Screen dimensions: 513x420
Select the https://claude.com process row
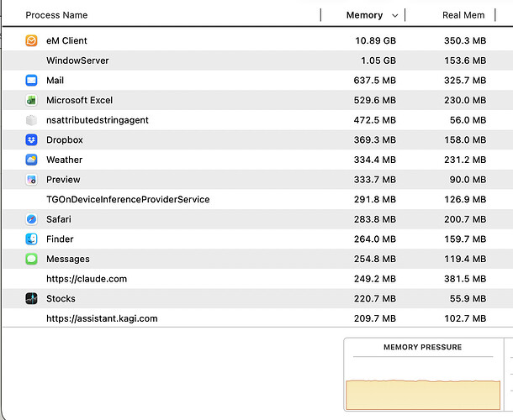(258, 279)
